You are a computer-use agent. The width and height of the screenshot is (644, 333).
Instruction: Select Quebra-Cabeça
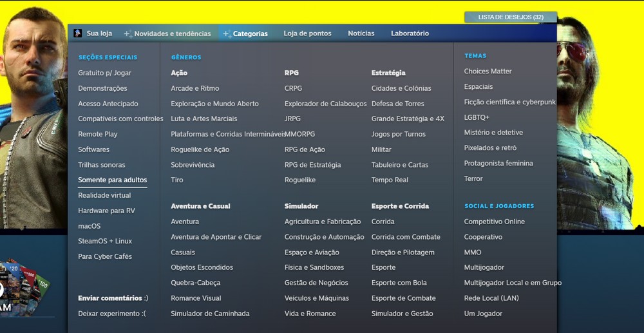point(196,283)
